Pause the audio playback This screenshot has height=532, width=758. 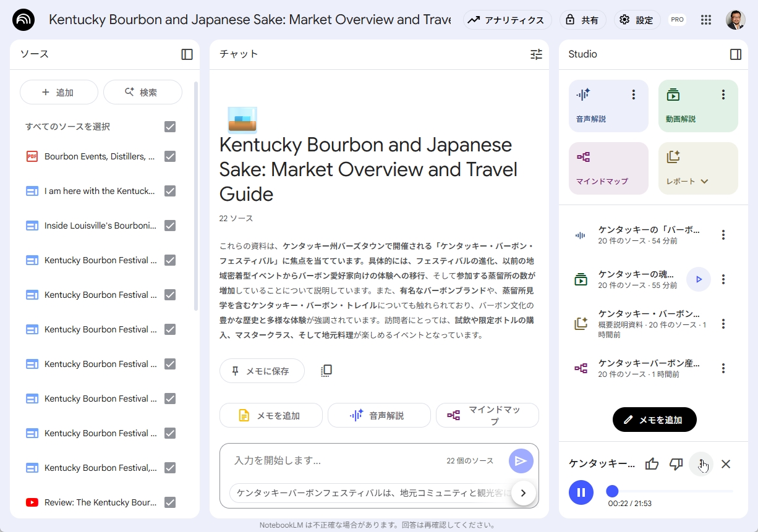(x=581, y=492)
